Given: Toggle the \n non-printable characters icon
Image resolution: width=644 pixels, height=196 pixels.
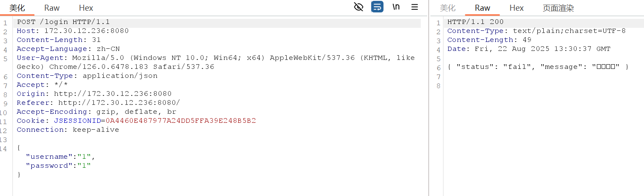Looking at the screenshot, I should pos(396,7).
